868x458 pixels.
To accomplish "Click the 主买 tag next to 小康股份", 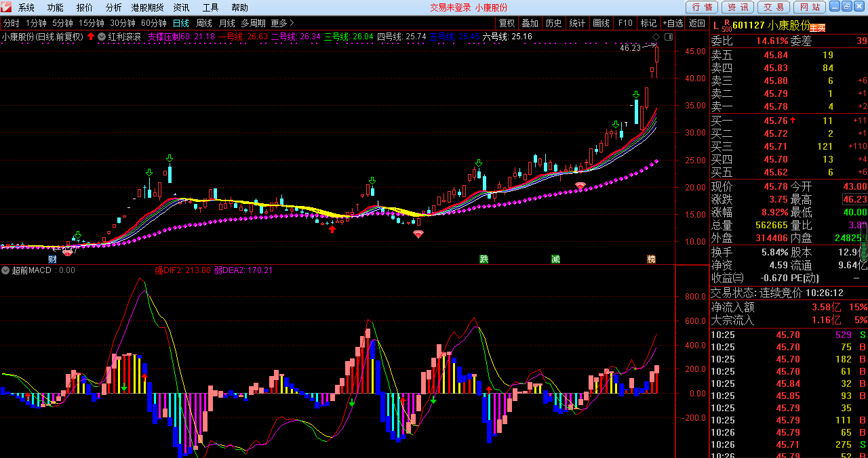I will pyautogui.click(x=817, y=28).
